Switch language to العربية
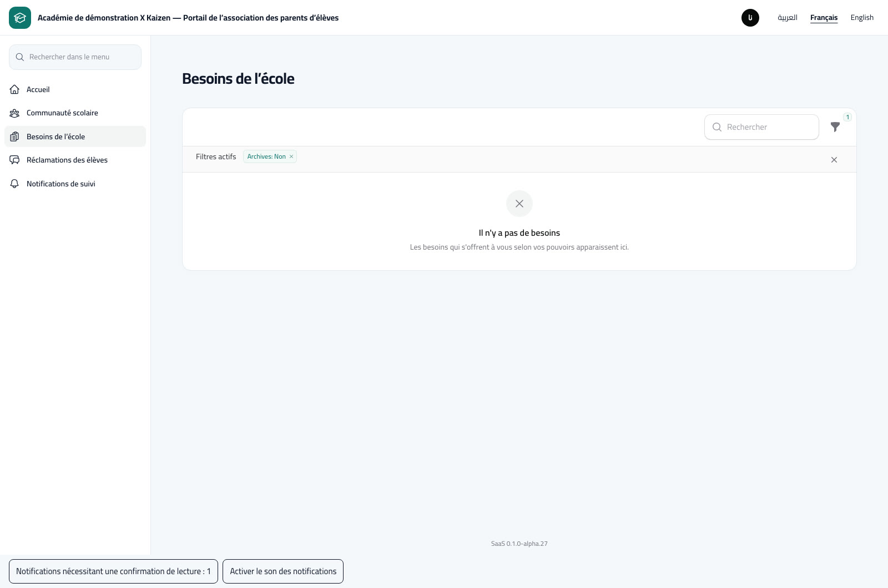The height and width of the screenshot is (588, 888). tap(788, 18)
